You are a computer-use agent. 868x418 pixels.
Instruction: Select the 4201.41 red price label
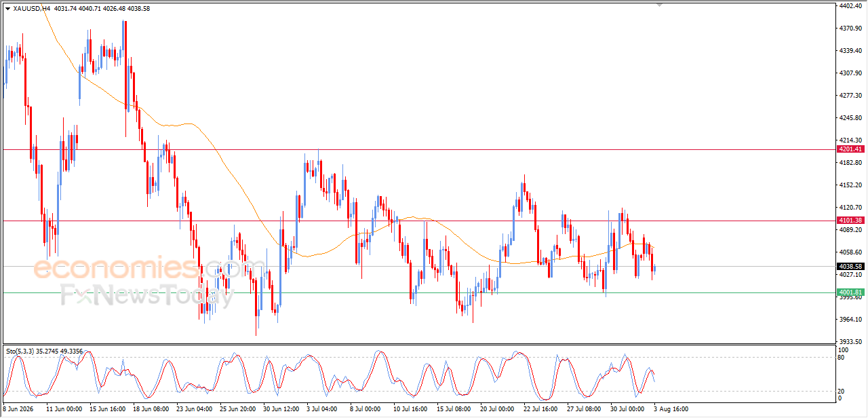[x=850, y=149]
